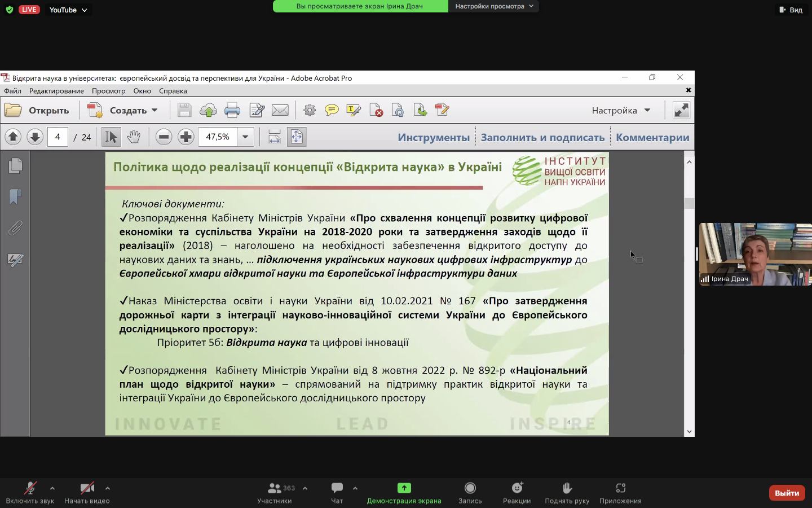Click the Открыть button

click(x=37, y=111)
